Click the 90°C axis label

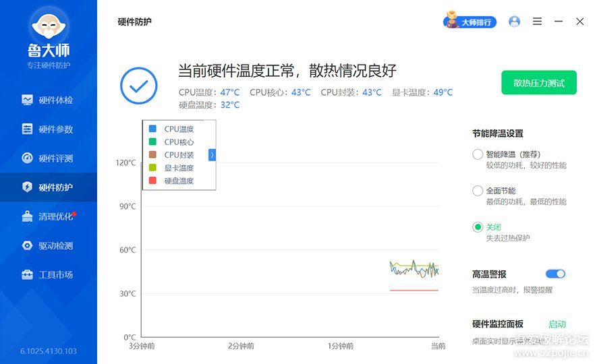tap(128, 206)
